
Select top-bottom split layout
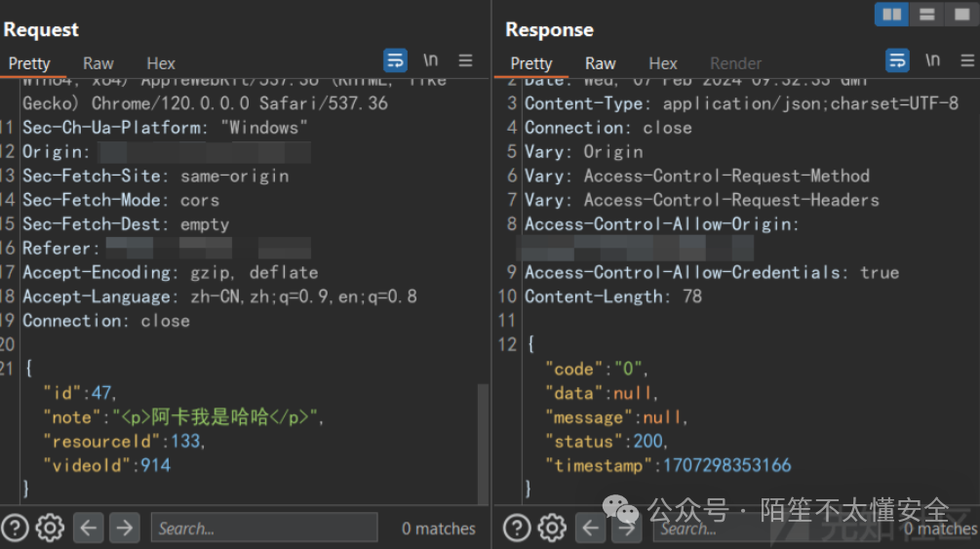coord(927,14)
